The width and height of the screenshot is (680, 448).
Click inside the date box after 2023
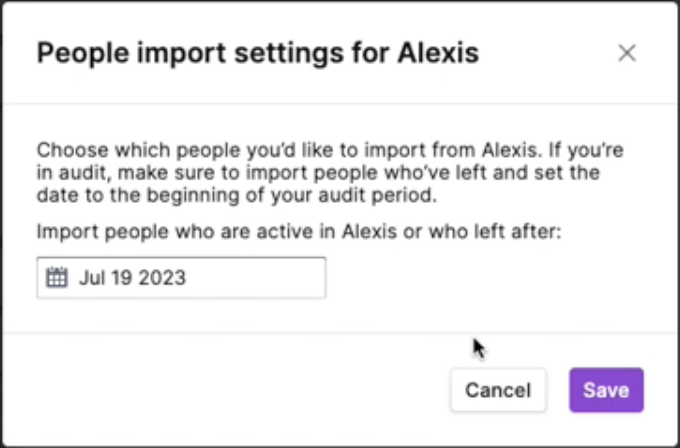point(256,278)
